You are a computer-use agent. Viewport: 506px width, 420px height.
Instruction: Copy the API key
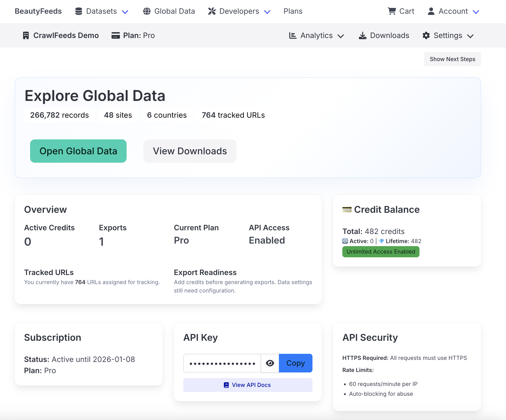click(x=295, y=363)
